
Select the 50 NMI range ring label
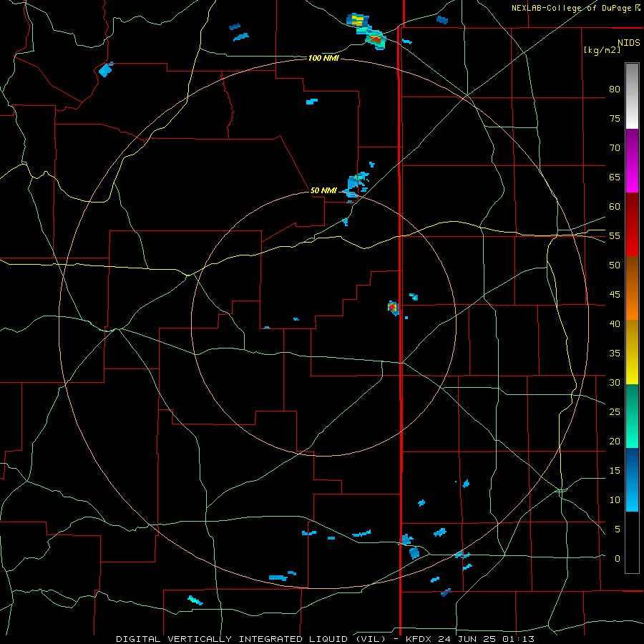[x=323, y=190]
